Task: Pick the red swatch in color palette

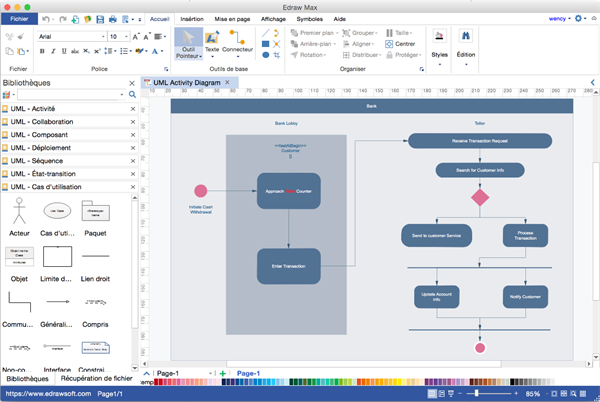Action: [157, 382]
